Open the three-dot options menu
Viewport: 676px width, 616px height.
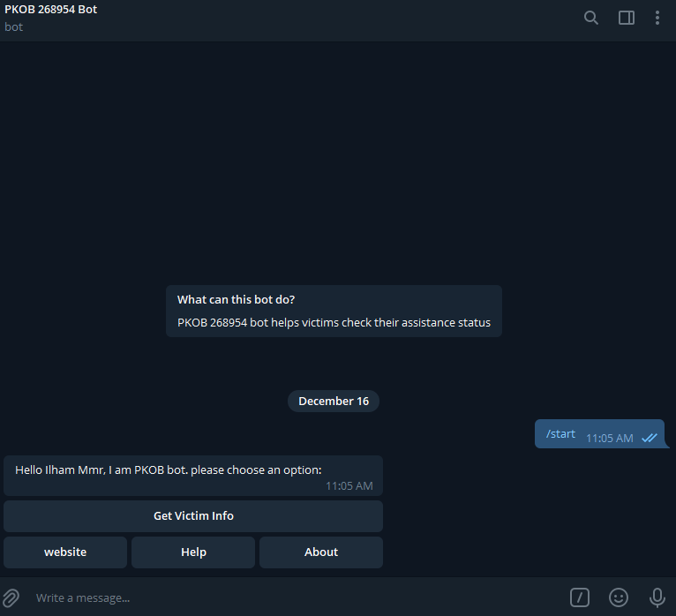pos(657,18)
